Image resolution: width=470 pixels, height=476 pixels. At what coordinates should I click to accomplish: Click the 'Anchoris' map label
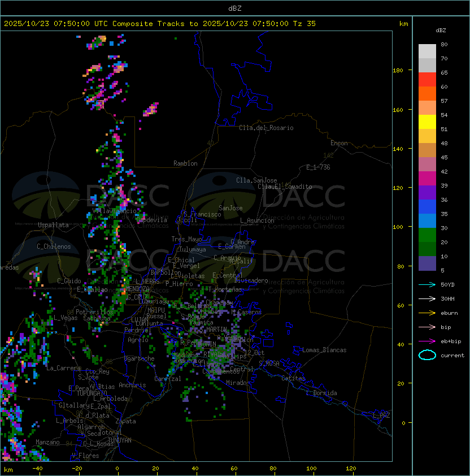point(132,385)
